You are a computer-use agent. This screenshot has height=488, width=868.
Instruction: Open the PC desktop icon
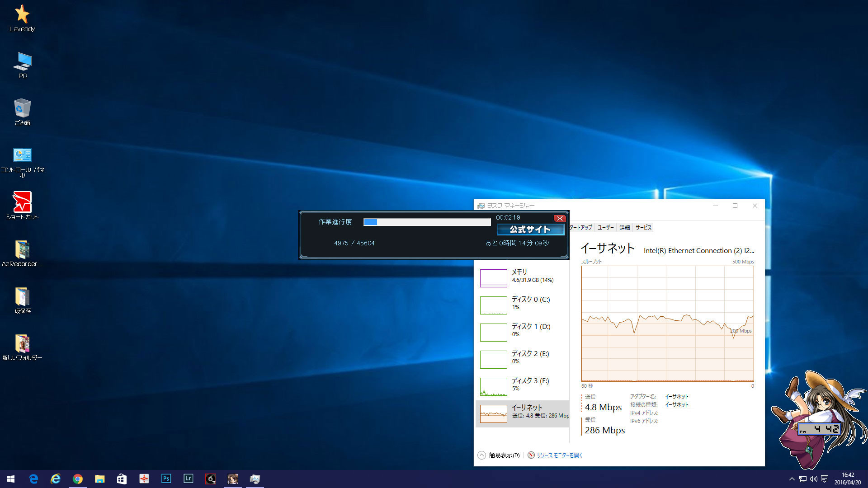coord(23,66)
